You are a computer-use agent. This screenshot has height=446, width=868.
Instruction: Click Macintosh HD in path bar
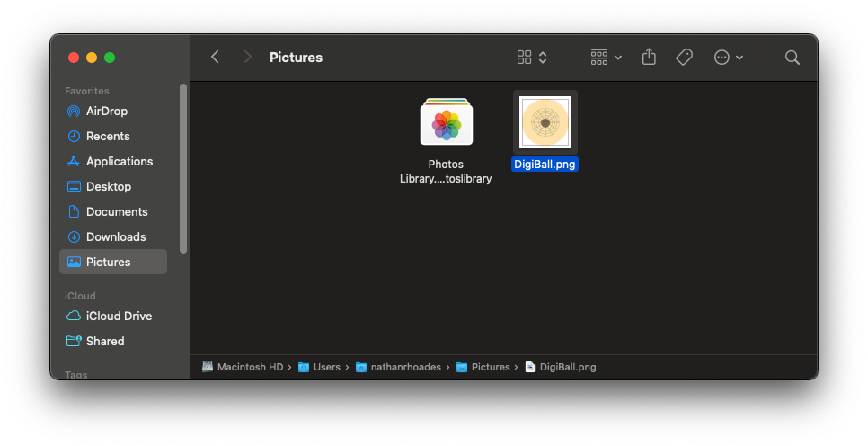coord(249,367)
